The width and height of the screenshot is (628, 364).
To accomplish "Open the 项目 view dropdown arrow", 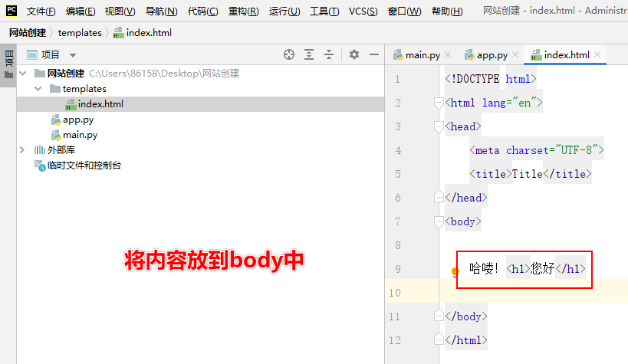I will point(73,55).
